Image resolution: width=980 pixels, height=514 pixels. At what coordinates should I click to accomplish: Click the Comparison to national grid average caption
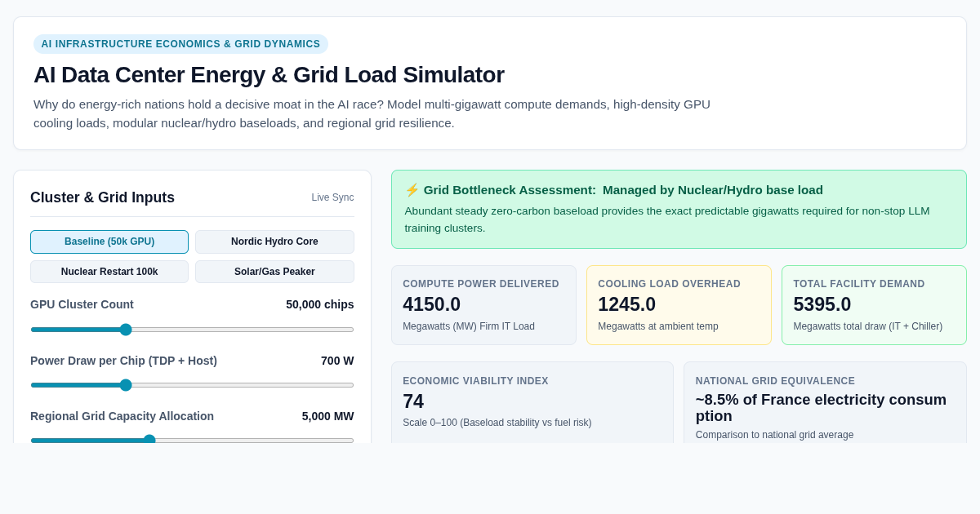coord(774,435)
